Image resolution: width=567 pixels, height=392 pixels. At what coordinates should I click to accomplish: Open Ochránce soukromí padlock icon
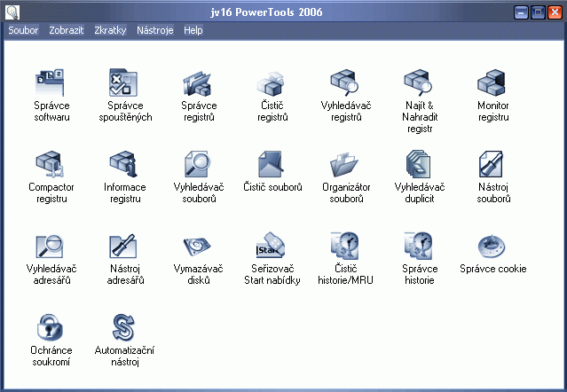(51, 327)
